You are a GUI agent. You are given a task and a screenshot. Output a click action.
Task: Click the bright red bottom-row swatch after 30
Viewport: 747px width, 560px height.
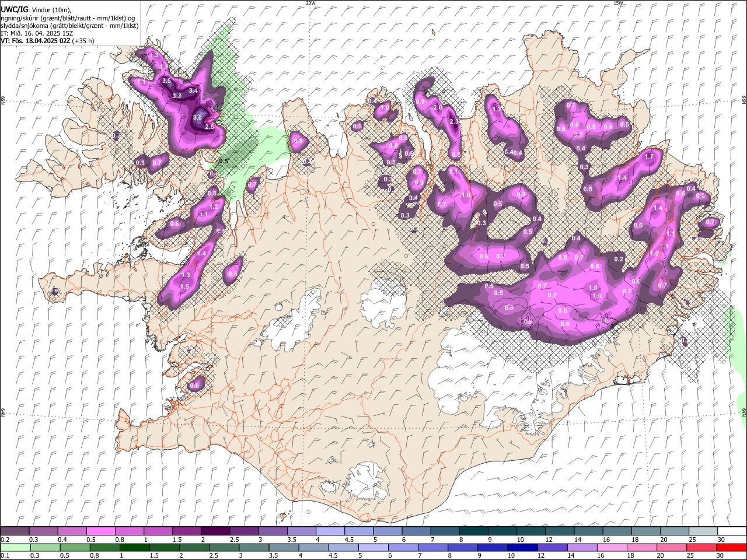coord(731,547)
